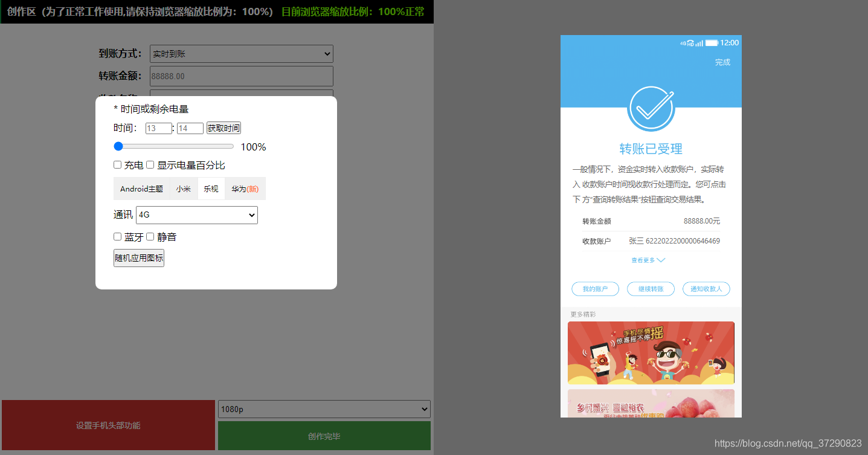Click the account number 6222022200000646469
The width and height of the screenshot is (868, 455).
pyautogui.click(x=683, y=241)
